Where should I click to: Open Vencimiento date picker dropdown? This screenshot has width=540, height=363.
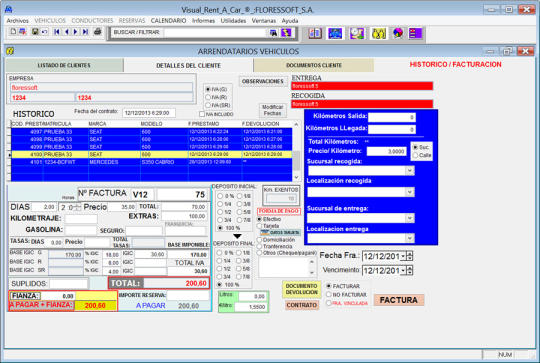tap(403, 271)
